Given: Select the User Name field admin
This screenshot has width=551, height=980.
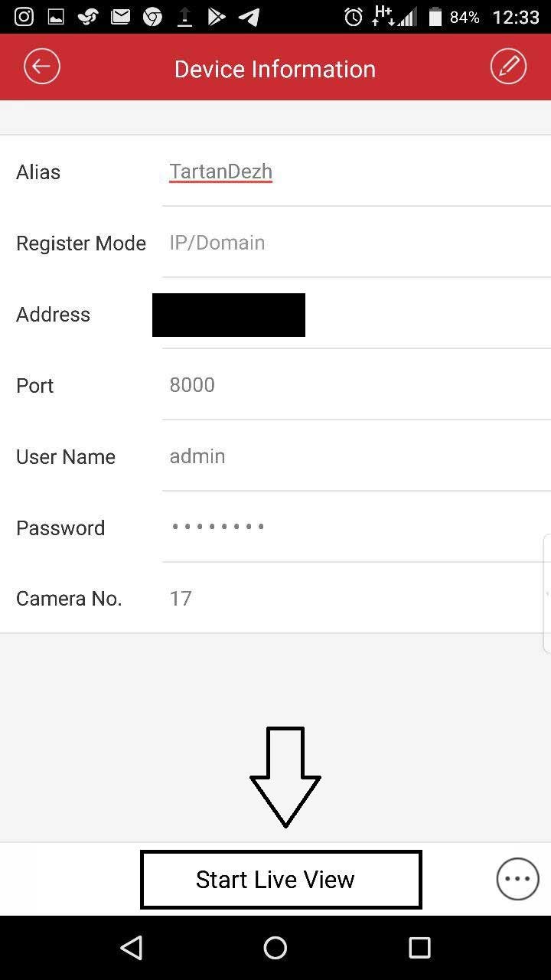Looking at the screenshot, I should (357, 456).
